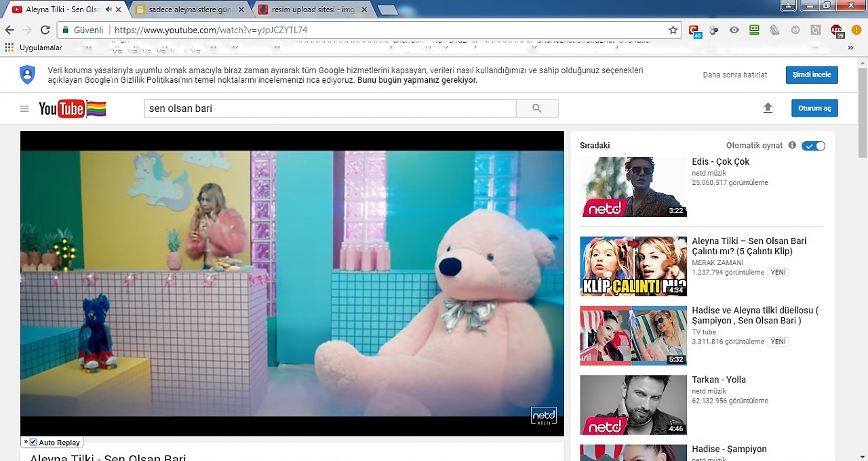Turn off the Otomatik oynat switch

tap(813, 146)
